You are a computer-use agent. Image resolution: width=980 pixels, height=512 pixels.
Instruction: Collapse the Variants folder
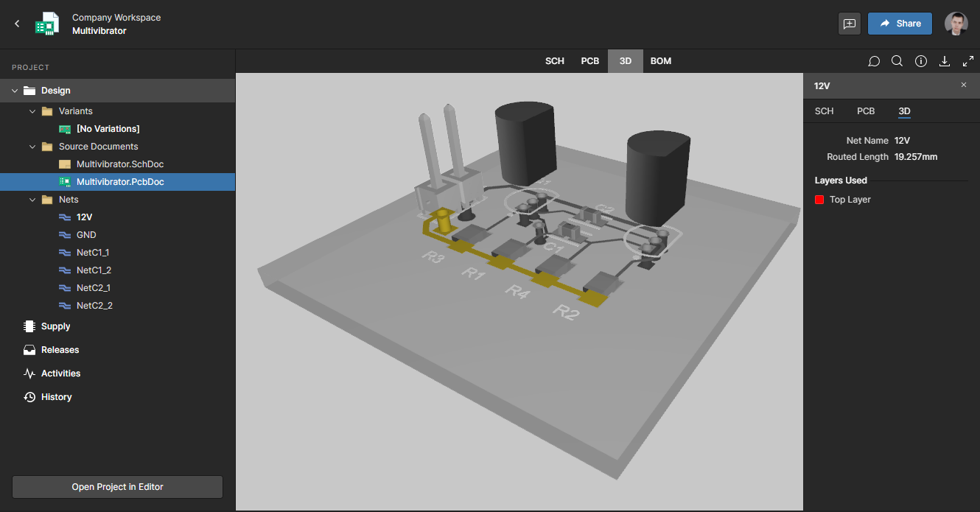point(32,111)
